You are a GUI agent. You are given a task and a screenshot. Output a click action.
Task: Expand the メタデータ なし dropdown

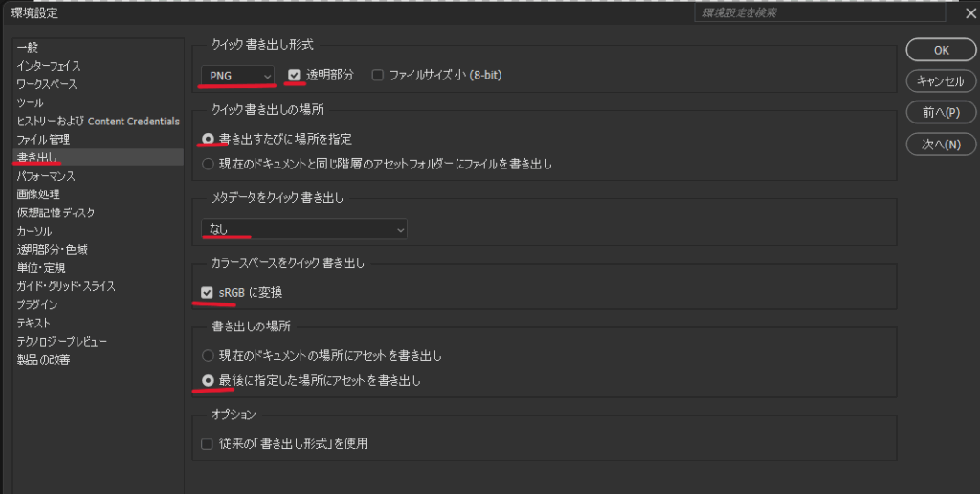click(x=303, y=229)
